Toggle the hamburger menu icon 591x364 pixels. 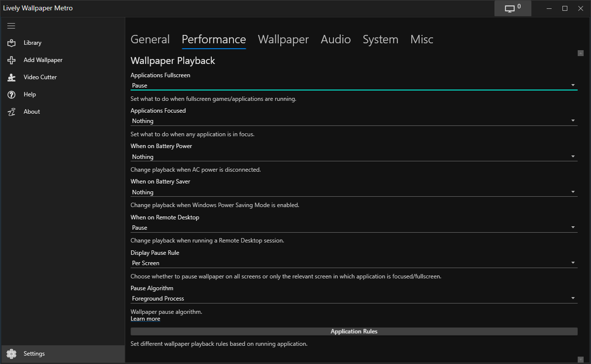[11, 26]
